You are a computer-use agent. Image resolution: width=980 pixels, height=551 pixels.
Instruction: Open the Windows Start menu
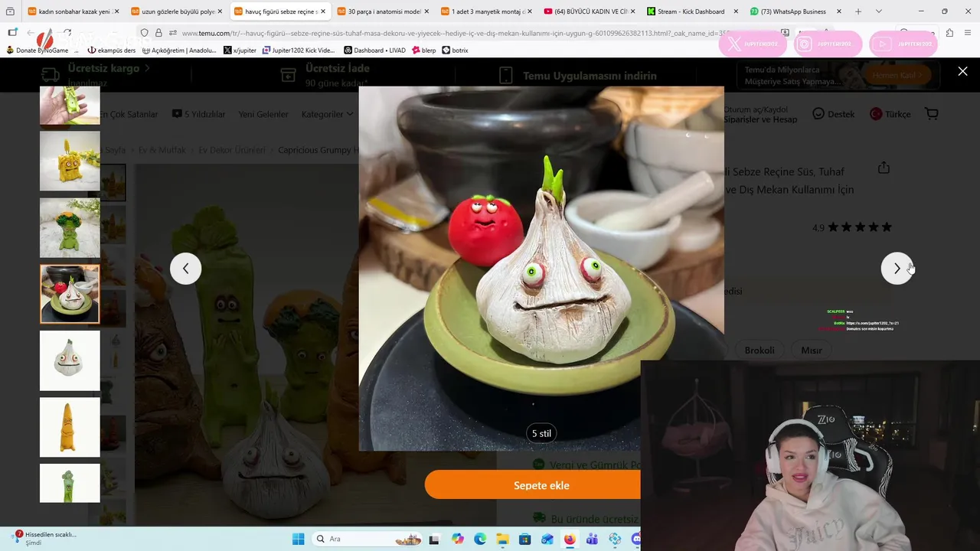tap(298, 539)
